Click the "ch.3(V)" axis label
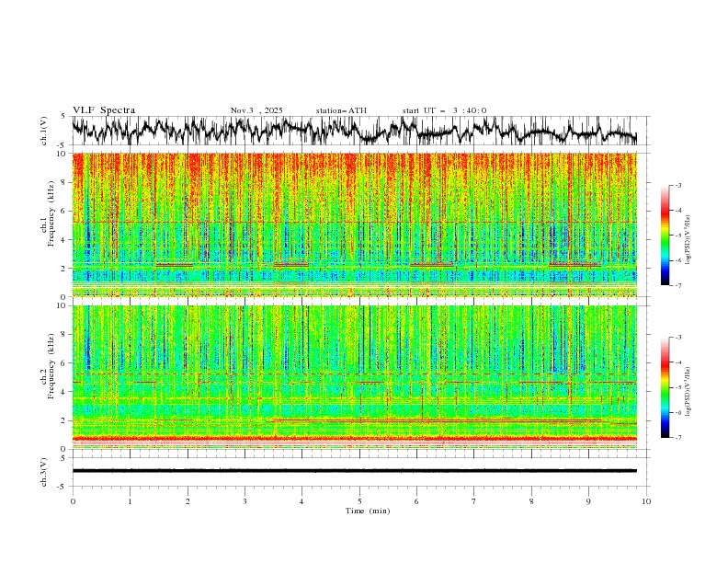The width and height of the screenshot is (728, 563). click(44, 472)
